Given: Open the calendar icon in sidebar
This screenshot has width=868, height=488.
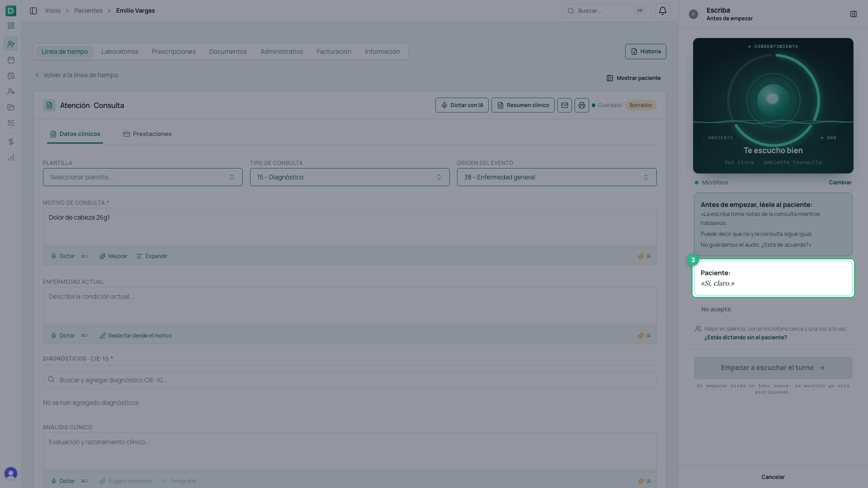Looking at the screenshot, I should [x=11, y=60].
